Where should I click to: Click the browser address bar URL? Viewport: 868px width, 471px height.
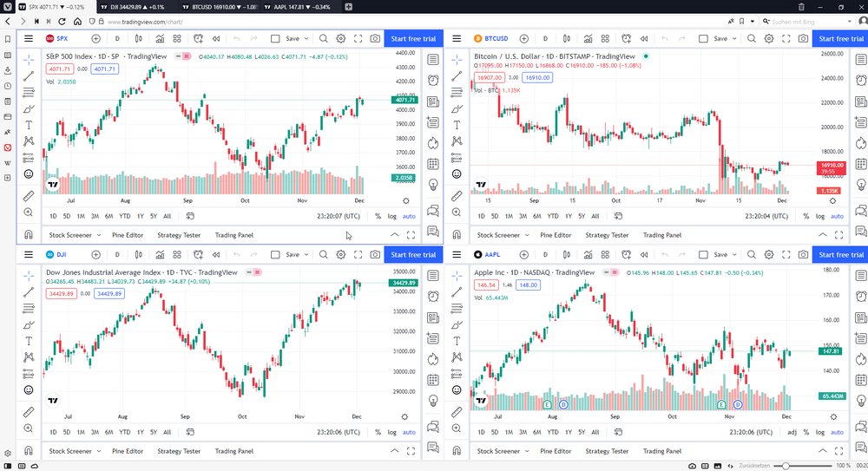point(145,22)
